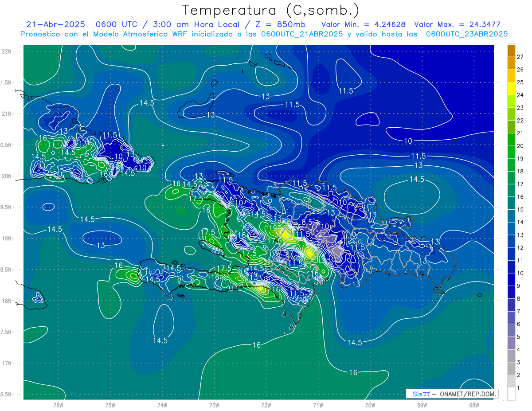The width and height of the screenshot is (532, 411).
Task: Click the yellow swatch between 24 and 25
Action: (511, 88)
